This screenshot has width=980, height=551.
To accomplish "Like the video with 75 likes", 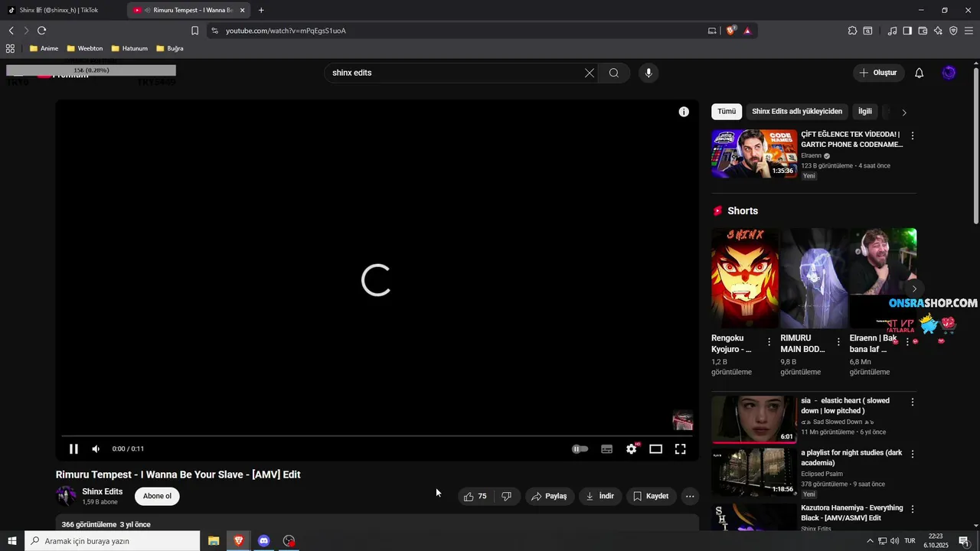I will pyautogui.click(x=475, y=496).
